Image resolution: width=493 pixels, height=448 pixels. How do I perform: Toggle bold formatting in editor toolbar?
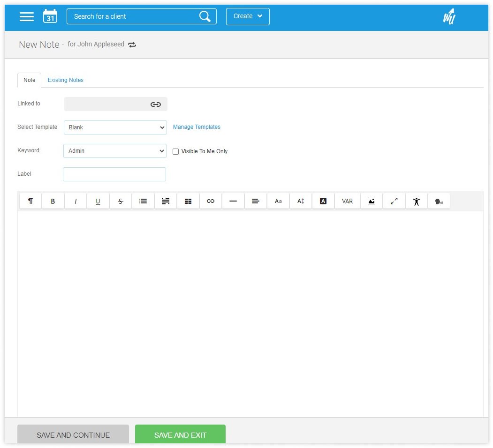pyautogui.click(x=53, y=201)
